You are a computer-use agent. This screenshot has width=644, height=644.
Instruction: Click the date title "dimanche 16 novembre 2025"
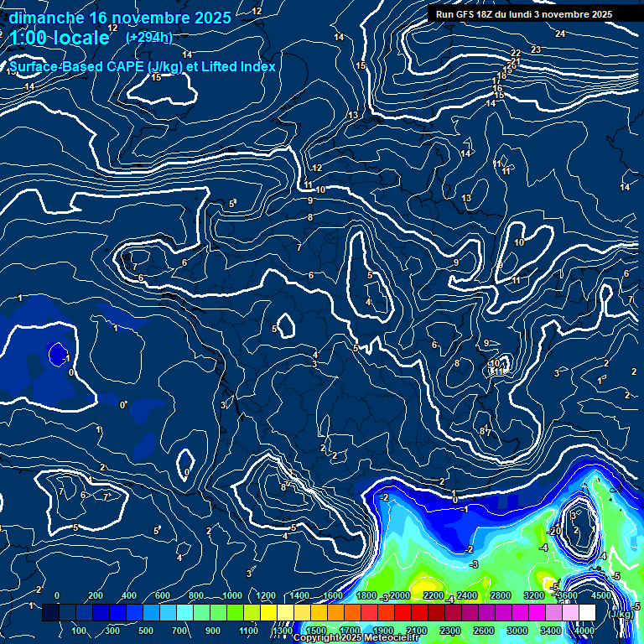click(120, 18)
